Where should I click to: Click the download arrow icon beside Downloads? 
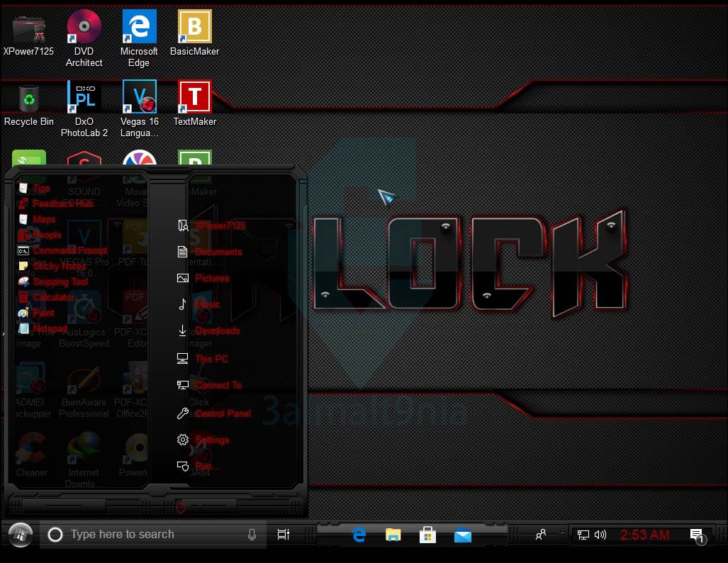182,330
